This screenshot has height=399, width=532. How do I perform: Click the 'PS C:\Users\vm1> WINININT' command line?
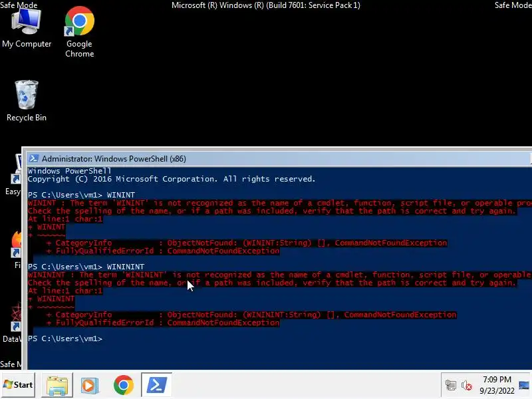86,267
